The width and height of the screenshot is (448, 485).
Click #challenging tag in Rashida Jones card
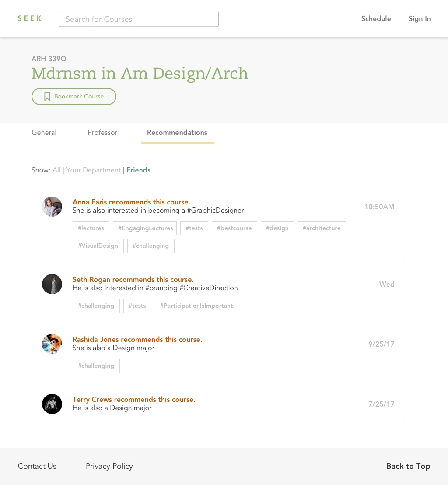point(96,366)
